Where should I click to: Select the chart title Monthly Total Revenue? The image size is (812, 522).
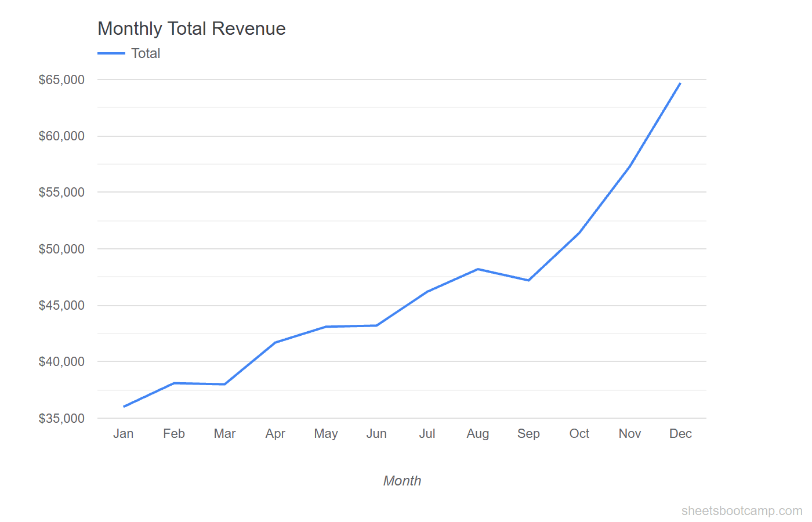[191, 28]
